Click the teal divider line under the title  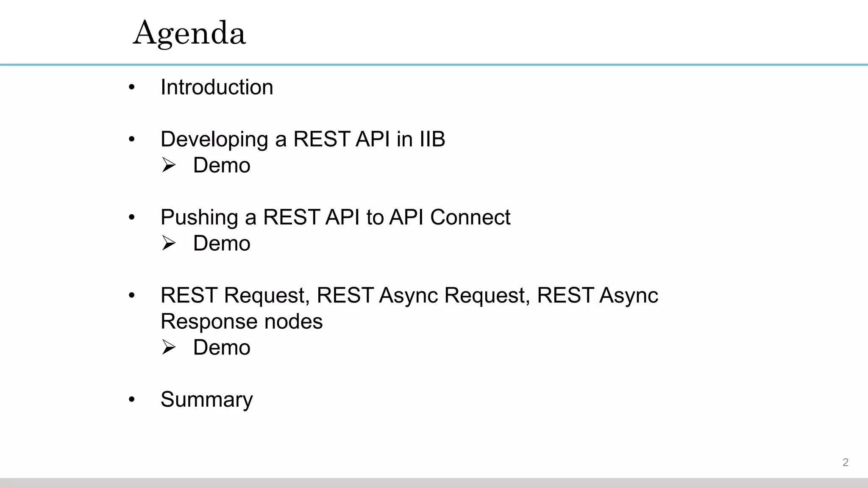[x=434, y=65]
